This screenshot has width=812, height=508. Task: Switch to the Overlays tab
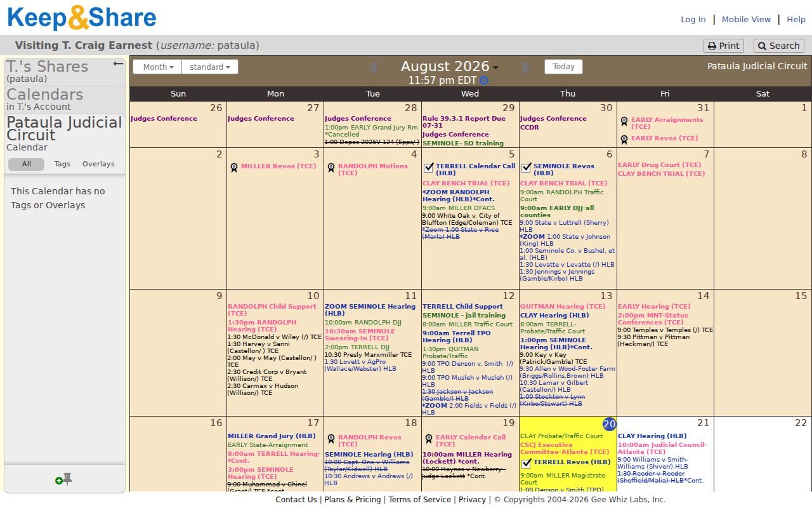(x=98, y=164)
